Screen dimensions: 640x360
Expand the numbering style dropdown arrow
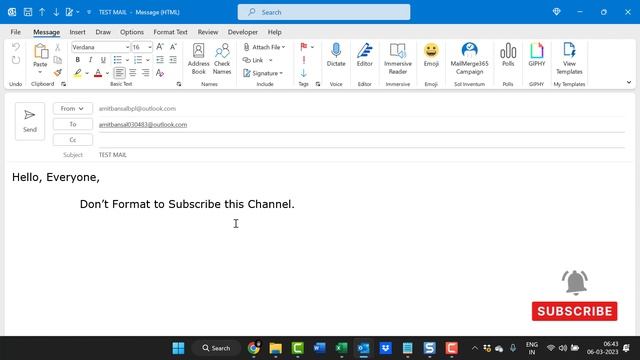pos(148,60)
